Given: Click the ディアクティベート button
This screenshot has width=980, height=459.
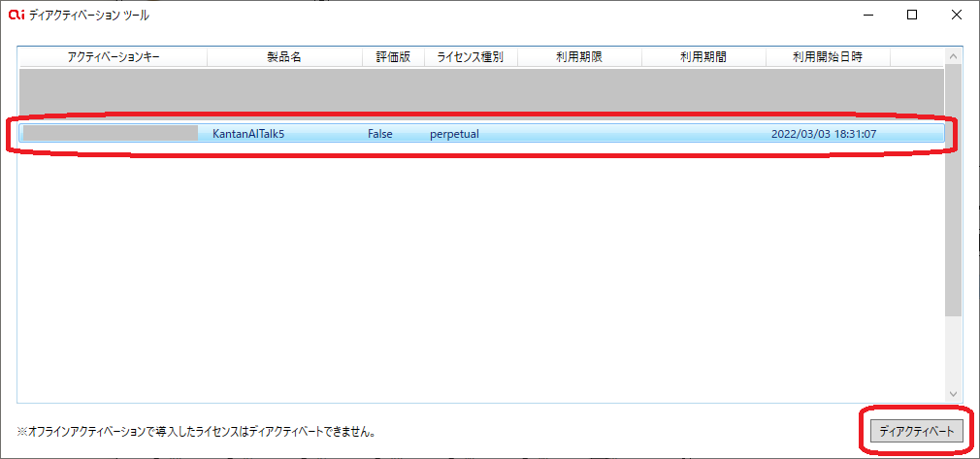Looking at the screenshot, I should click(x=916, y=431).
